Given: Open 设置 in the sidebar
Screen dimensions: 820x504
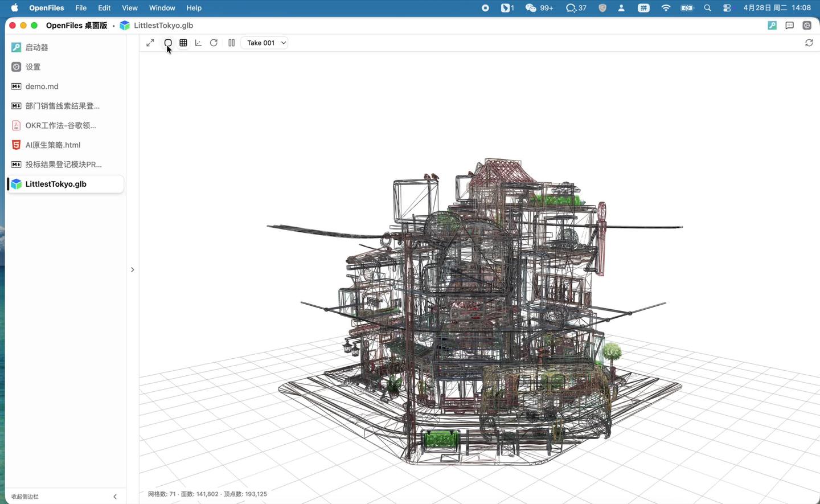Looking at the screenshot, I should [64, 67].
